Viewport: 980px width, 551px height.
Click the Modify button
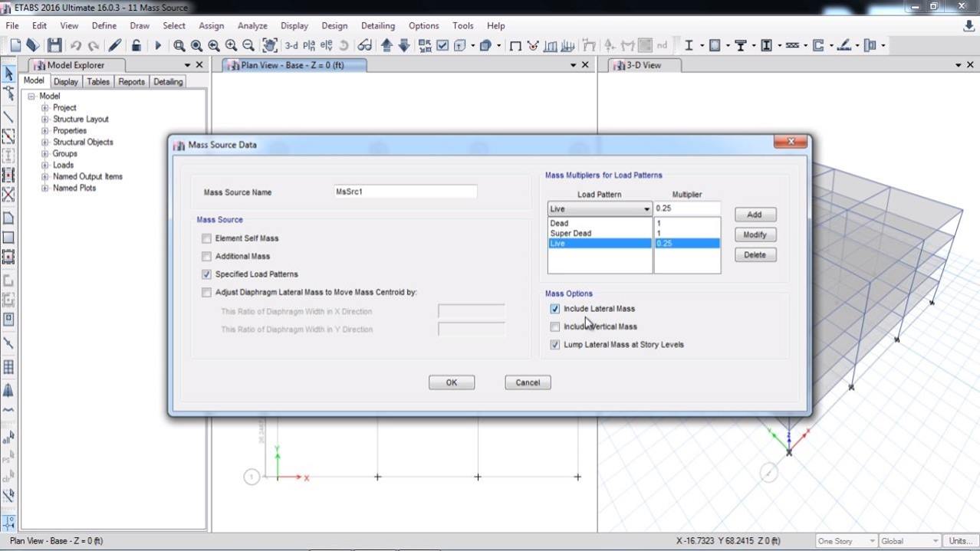coord(755,235)
